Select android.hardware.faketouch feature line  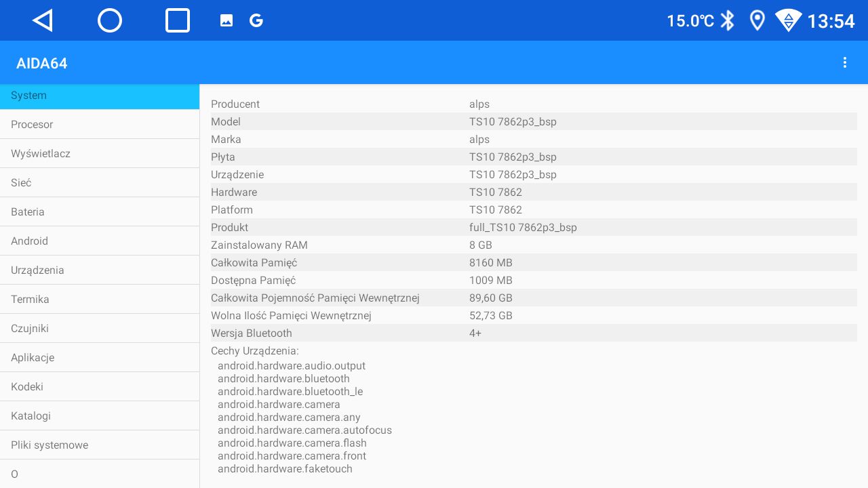coord(285,469)
